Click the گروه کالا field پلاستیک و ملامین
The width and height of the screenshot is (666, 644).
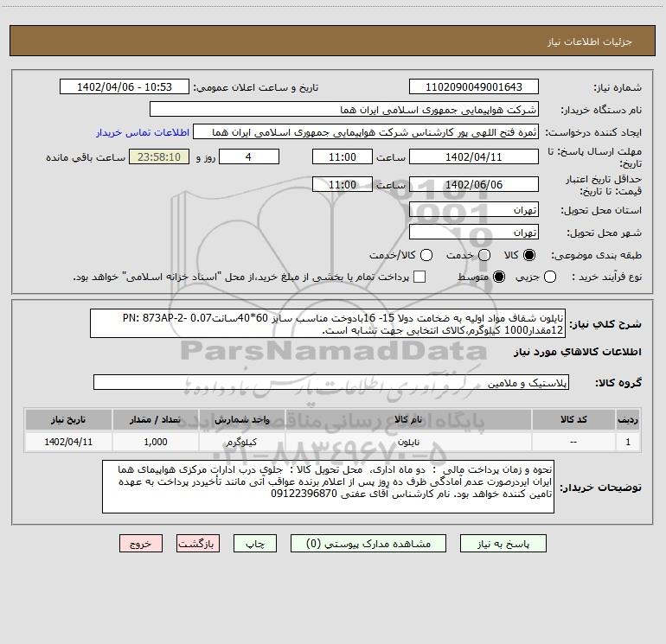[331, 382]
